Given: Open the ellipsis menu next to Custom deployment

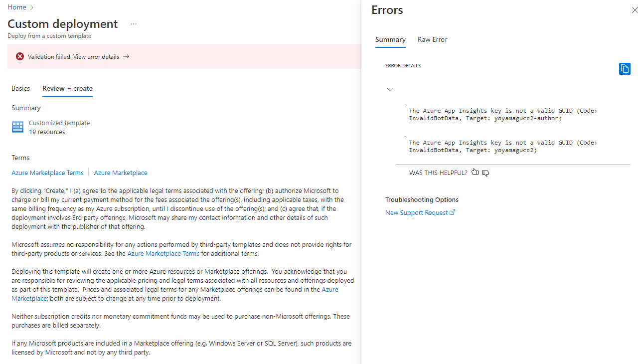Looking at the screenshot, I should pyautogui.click(x=133, y=23).
